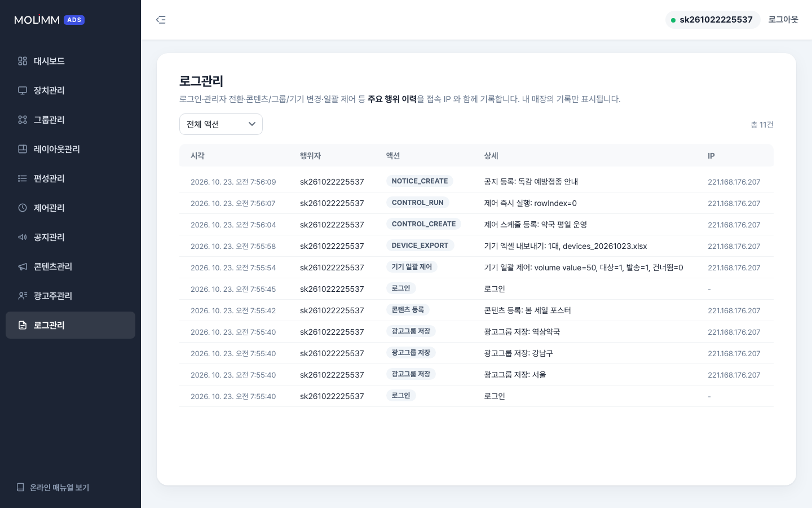The image size is (812, 508).
Task: Select 편성관리 in sidebar
Action: coord(70,178)
